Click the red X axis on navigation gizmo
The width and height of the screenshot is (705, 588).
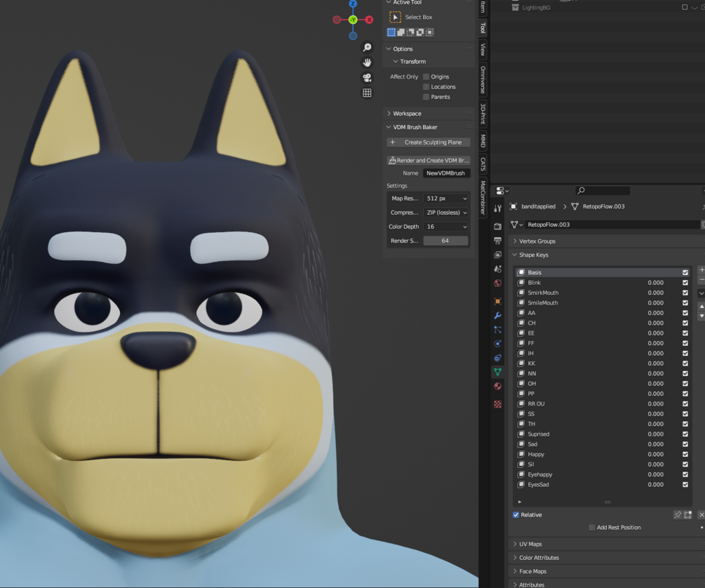(369, 20)
